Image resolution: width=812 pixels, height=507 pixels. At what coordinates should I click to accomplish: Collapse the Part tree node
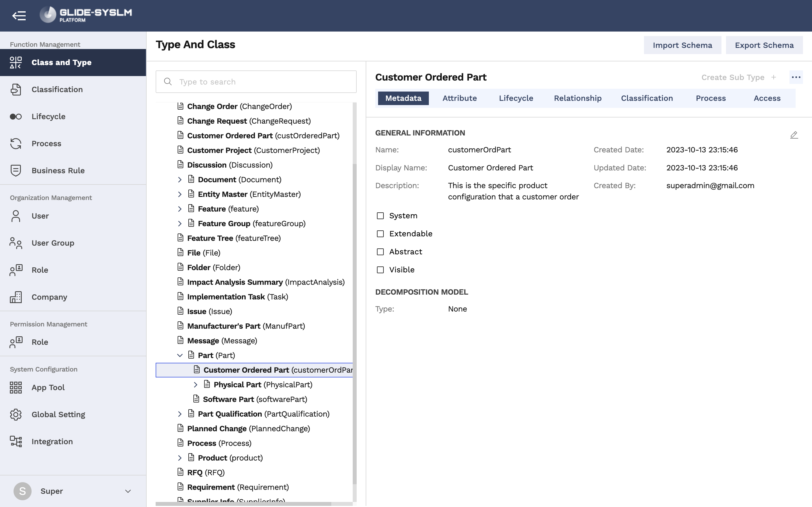click(x=180, y=355)
